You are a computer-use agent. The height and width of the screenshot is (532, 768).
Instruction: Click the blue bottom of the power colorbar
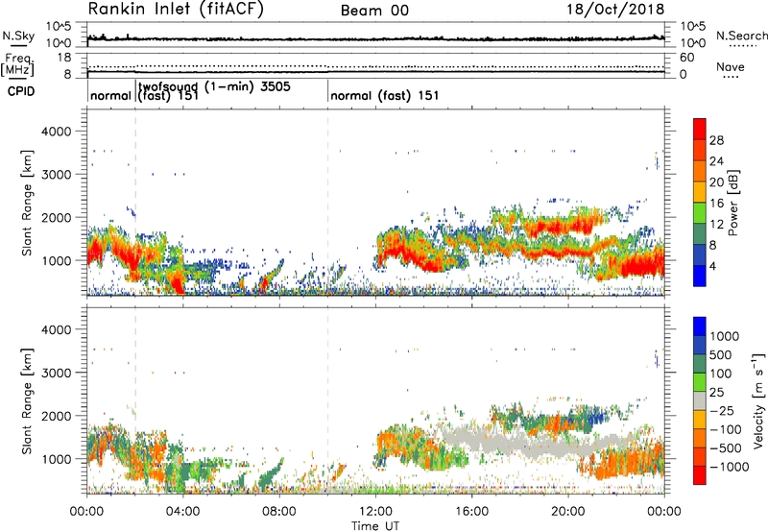click(700, 277)
